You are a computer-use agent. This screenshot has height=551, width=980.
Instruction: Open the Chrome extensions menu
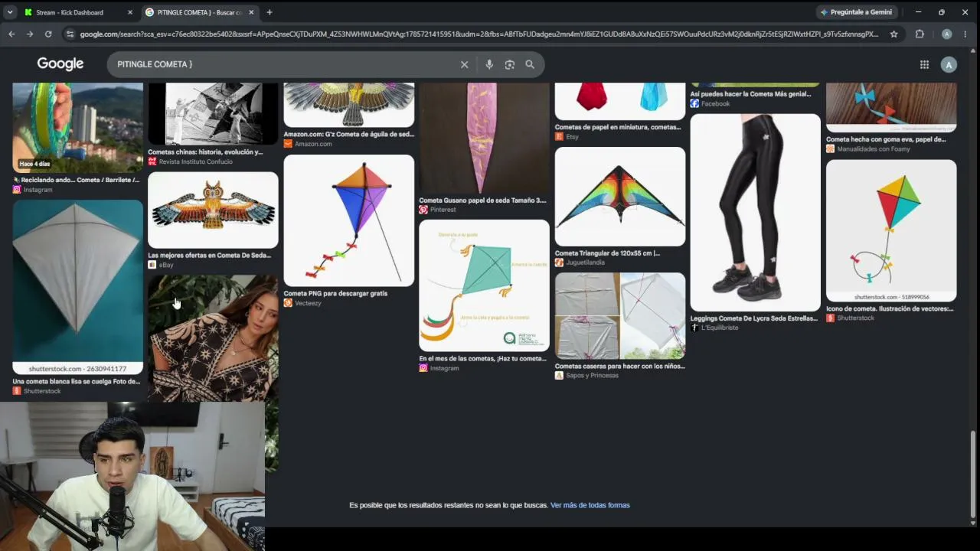pyautogui.click(x=920, y=34)
